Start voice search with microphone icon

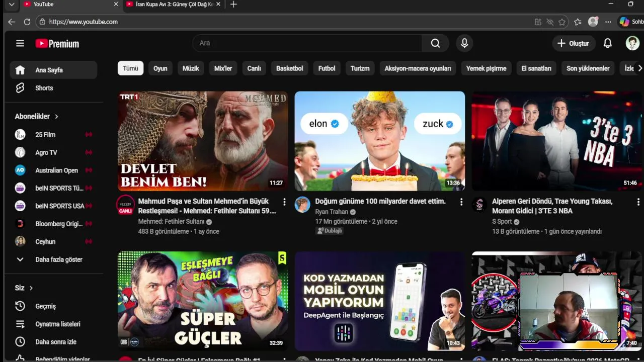coord(464,43)
